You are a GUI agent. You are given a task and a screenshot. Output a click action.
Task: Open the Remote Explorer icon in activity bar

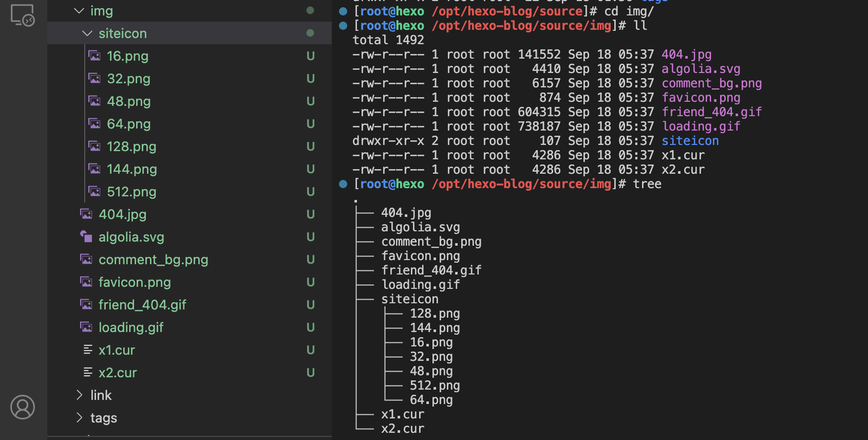[23, 15]
